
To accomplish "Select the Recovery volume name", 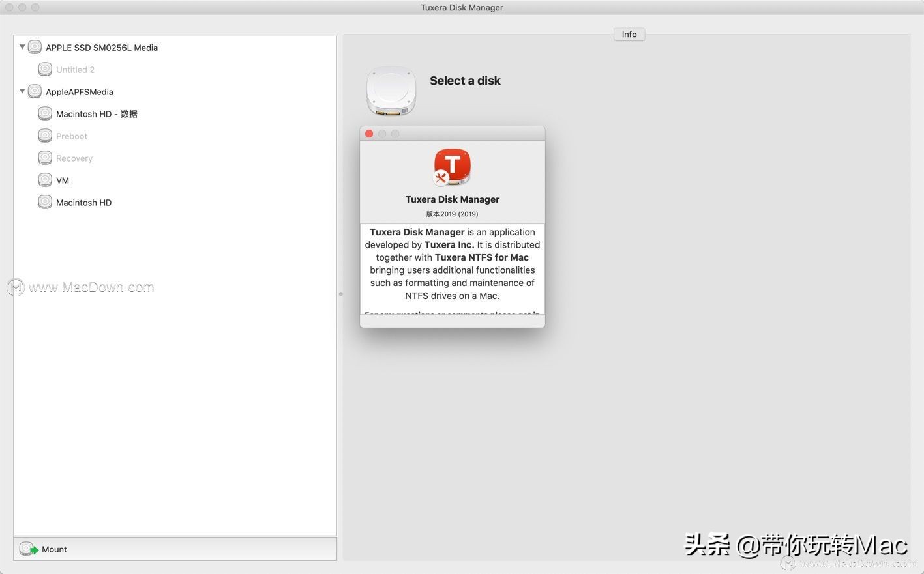I will 74,158.
